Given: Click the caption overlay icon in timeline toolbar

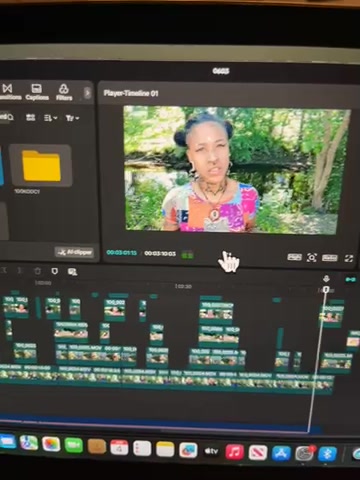Looking at the screenshot, I should tap(72, 272).
